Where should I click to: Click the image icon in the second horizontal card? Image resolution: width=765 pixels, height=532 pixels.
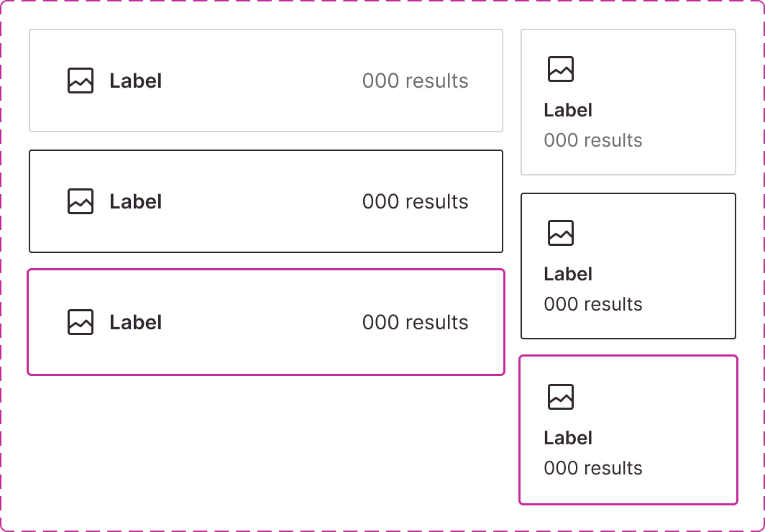coord(81,201)
